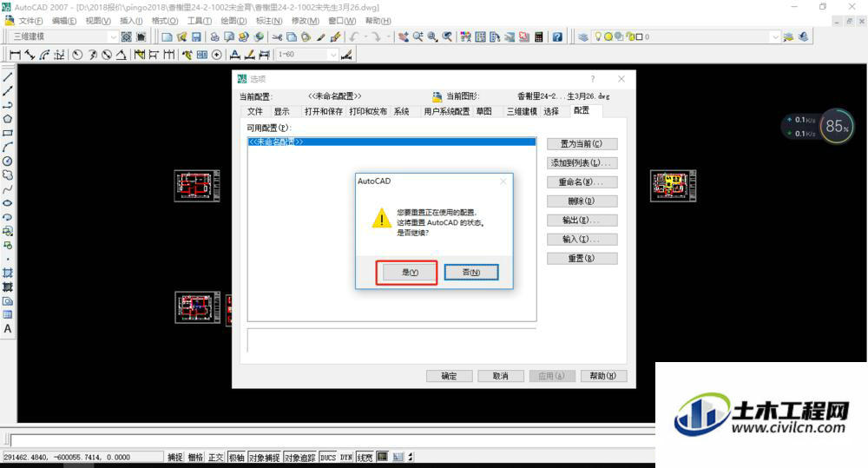Click the Plot printer icon

tap(214, 37)
